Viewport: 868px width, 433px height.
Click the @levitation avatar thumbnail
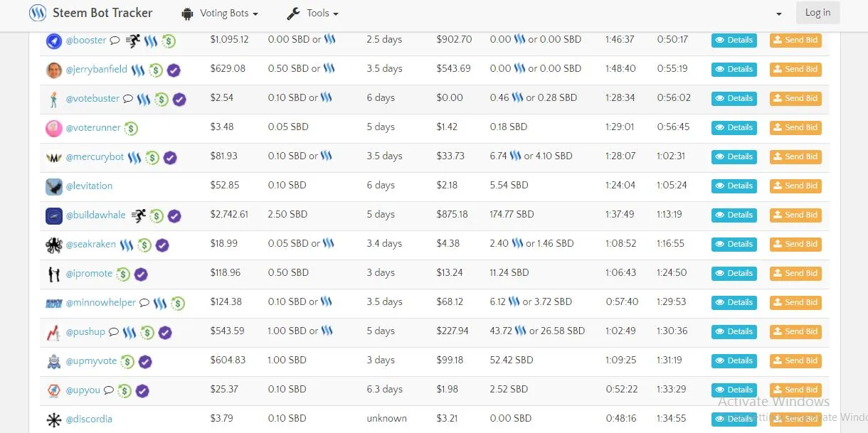pos(54,187)
